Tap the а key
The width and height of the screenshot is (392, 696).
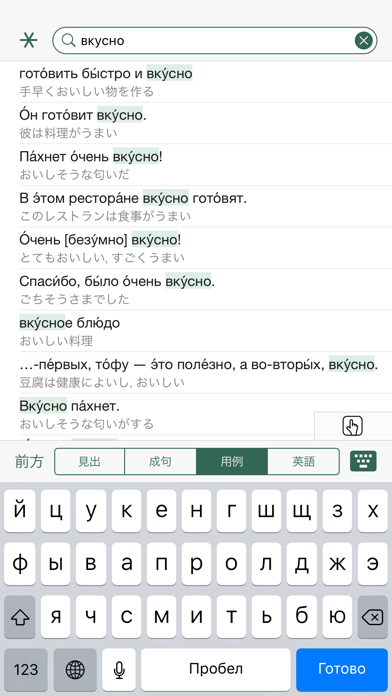click(126, 564)
